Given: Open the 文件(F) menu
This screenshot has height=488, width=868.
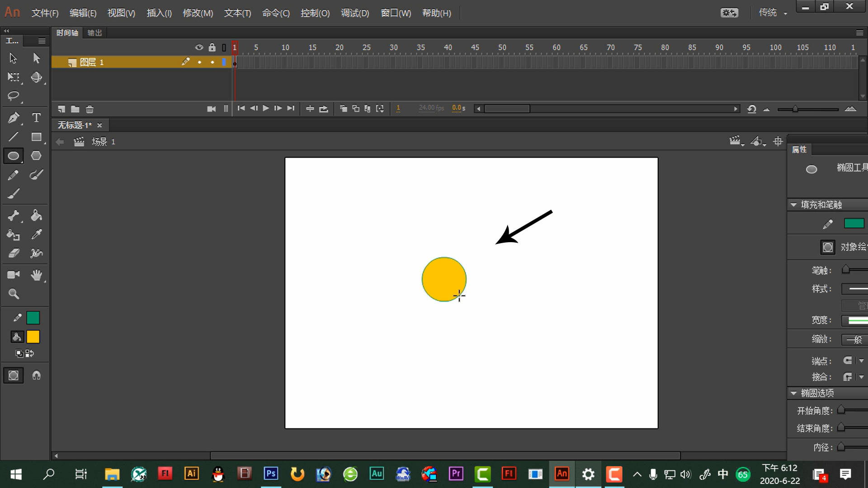Looking at the screenshot, I should tap(45, 13).
